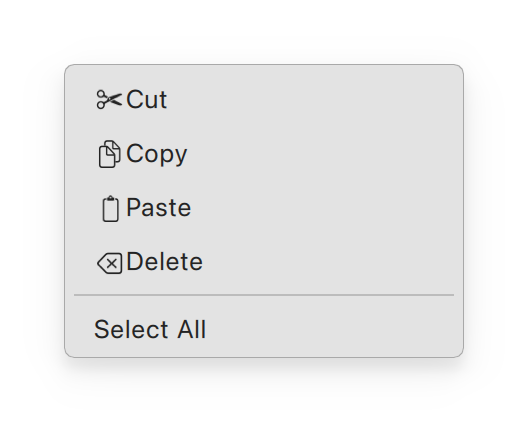
Task: Choose Copy from the context menu
Action: [264, 154]
